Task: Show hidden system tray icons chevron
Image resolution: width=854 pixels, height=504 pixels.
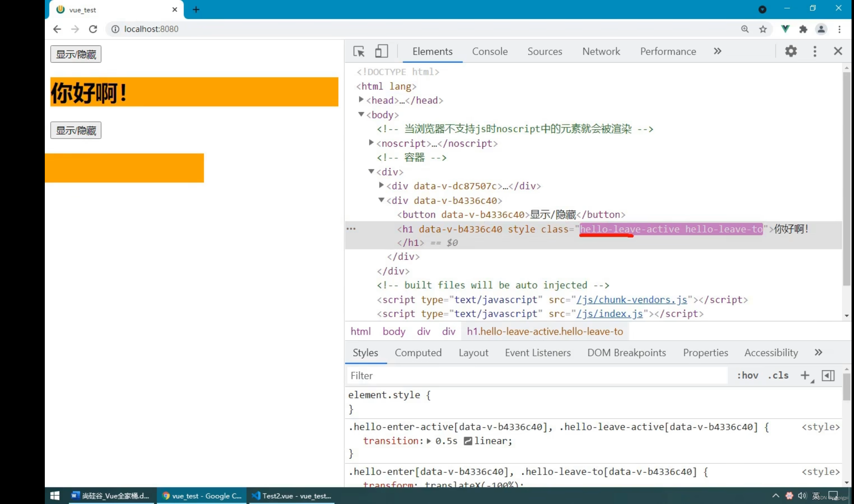Action: (776, 496)
